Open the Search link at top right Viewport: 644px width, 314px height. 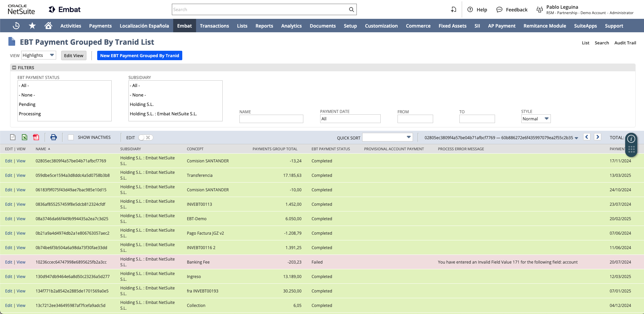602,43
